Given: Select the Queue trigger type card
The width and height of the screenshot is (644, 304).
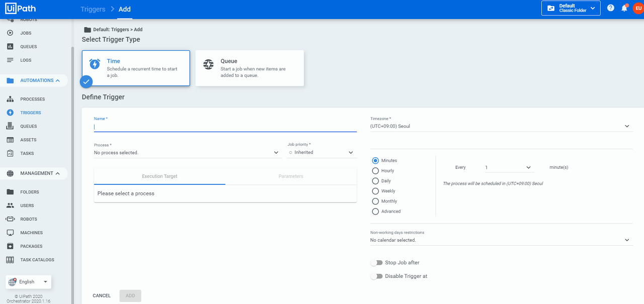Looking at the screenshot, I should tap(250, 68).
